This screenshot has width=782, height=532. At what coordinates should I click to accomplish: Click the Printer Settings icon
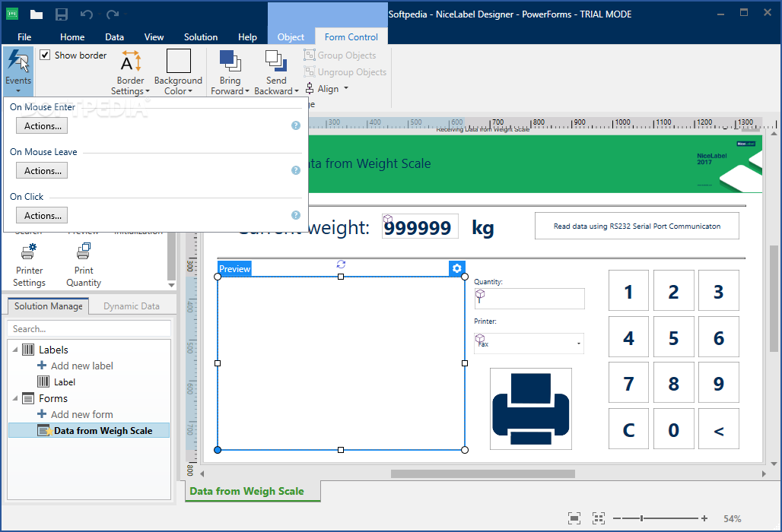(29, 252)
